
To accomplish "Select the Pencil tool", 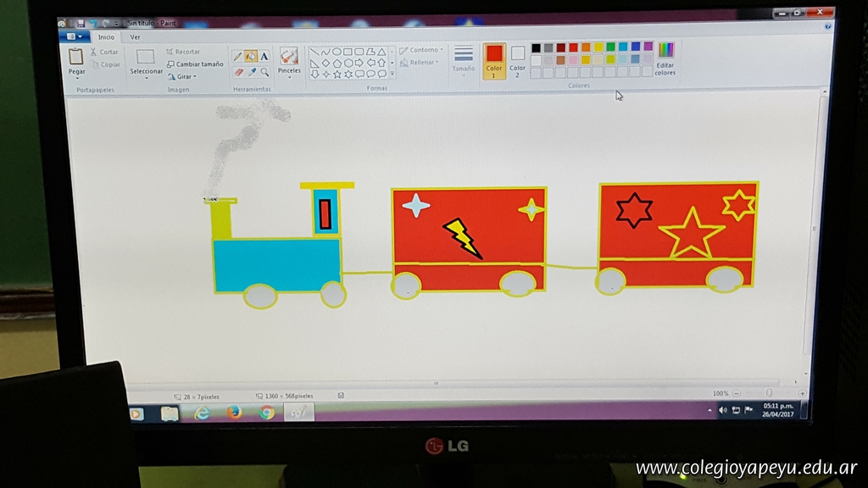I will pos(238,57).
